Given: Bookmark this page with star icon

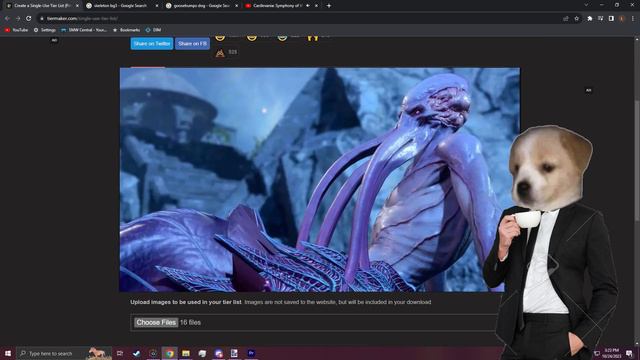Looking at the screenshot, I should click(x=576, y=18).
